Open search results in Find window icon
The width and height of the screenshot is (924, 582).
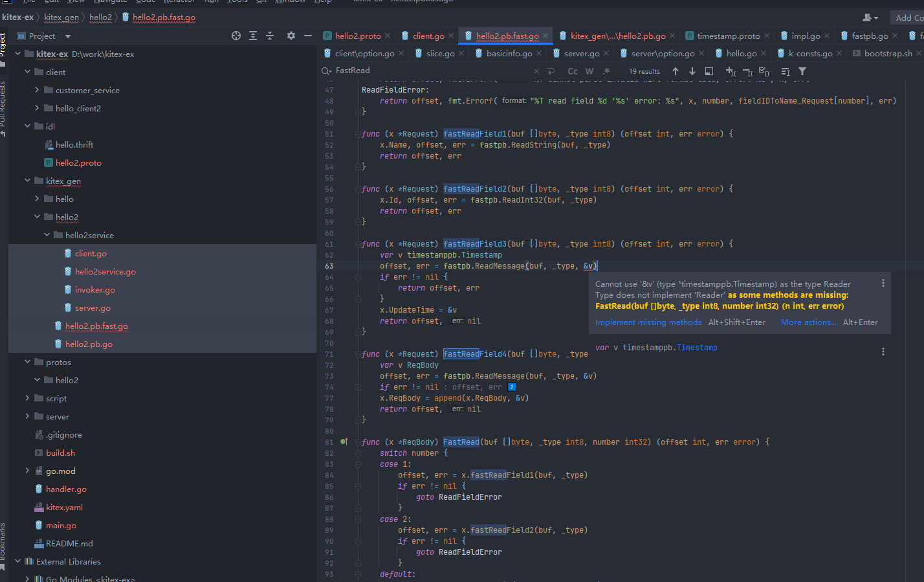pos(709,71)
